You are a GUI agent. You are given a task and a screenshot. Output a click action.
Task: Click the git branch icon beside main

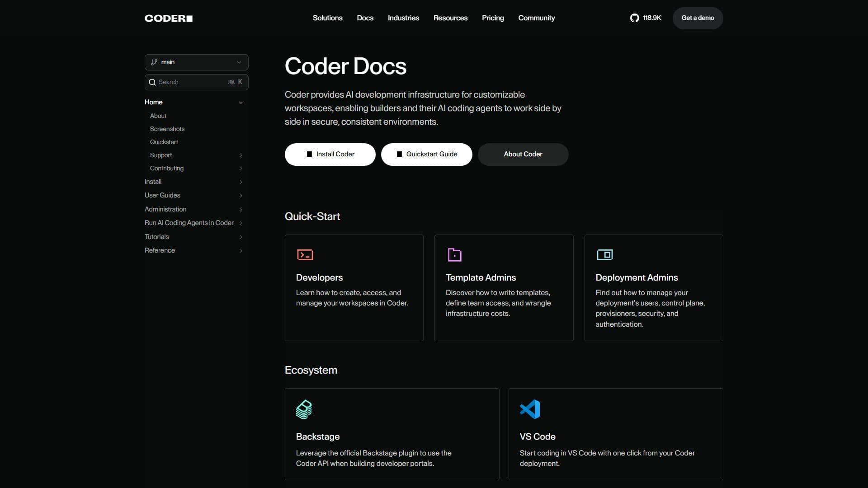point(154,62)
